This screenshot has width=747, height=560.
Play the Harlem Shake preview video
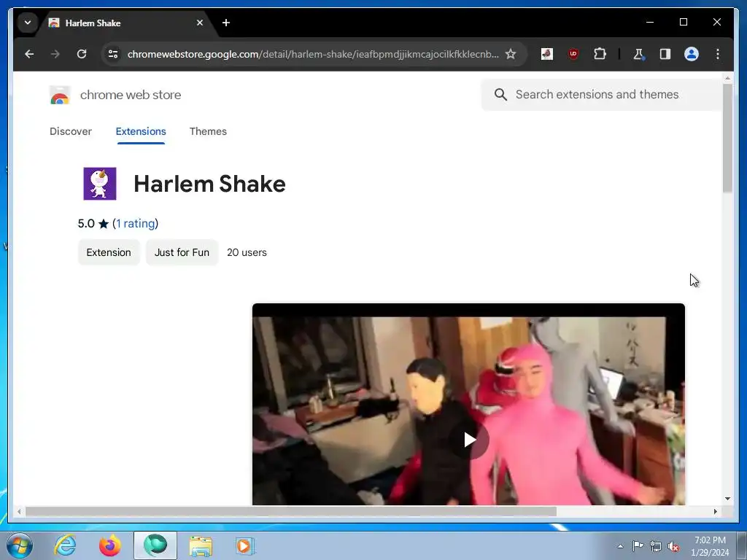click(469, 440)
